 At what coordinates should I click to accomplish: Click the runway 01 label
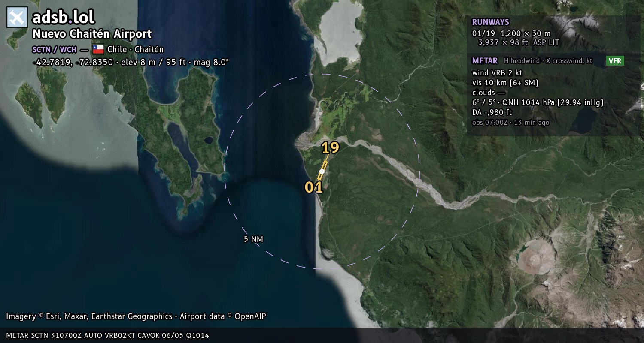click(x=314, y=187)
